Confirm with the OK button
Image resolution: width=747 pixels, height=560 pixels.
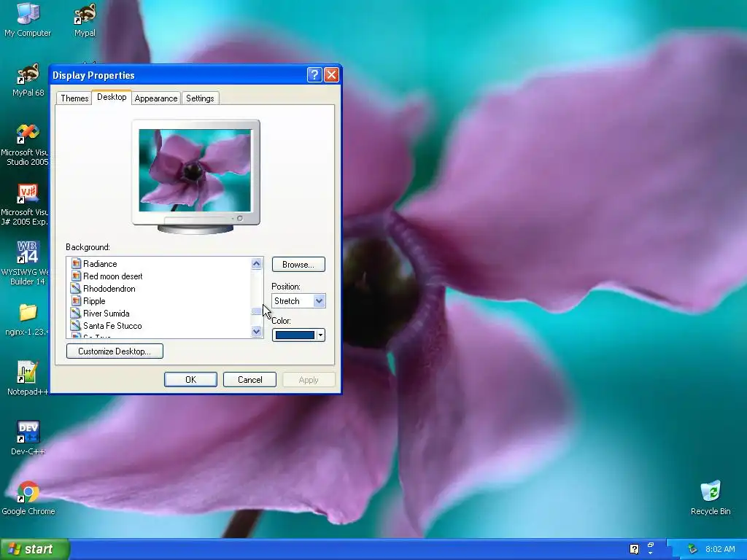(190, 379)
